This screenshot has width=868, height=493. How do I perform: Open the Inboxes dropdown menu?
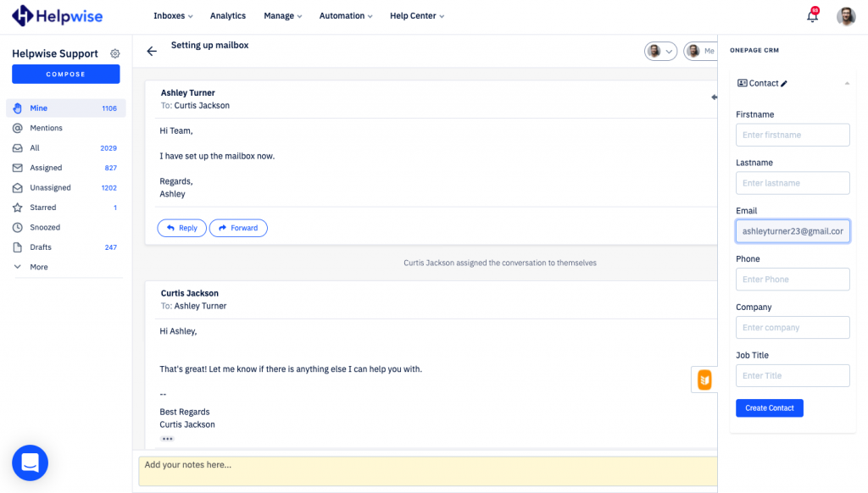[x=173, y=16]
